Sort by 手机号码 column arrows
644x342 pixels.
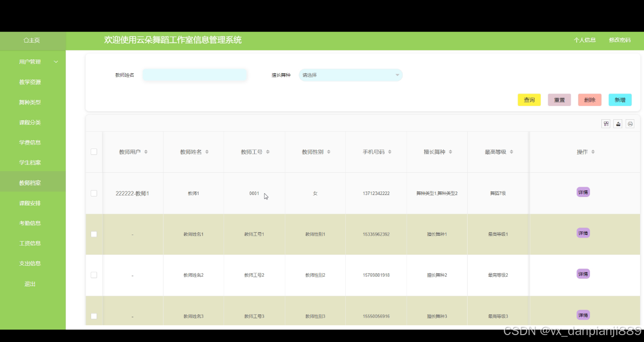(390, 152)
